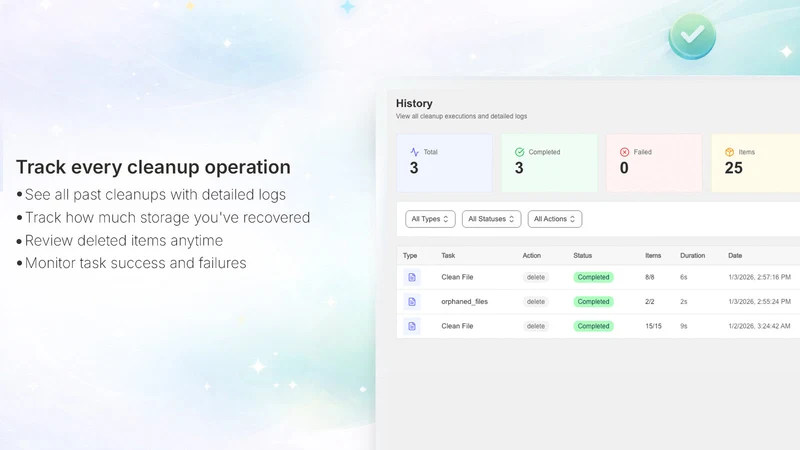Click the date 1/3/2026, 2:55:24 PM
This screenshot has height=450, width=800.
[759, 302]
